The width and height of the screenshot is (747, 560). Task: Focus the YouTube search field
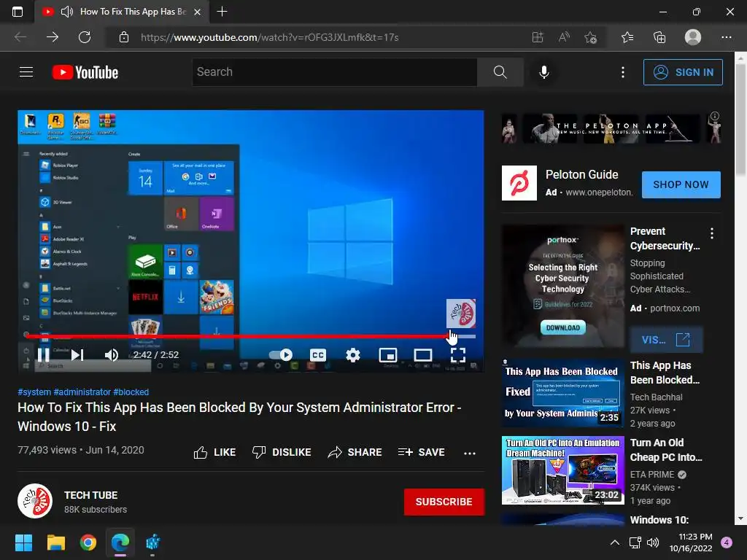pyautogui.click(x=334, y=72)
